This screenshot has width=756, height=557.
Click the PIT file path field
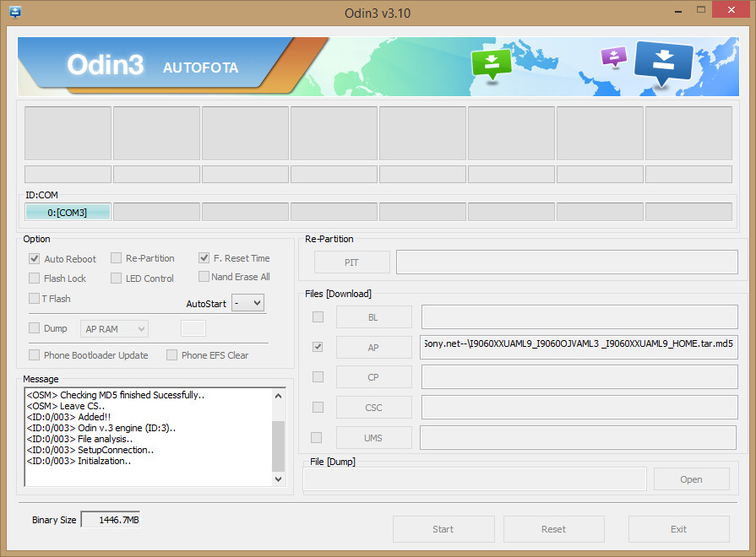coord(567,262)
